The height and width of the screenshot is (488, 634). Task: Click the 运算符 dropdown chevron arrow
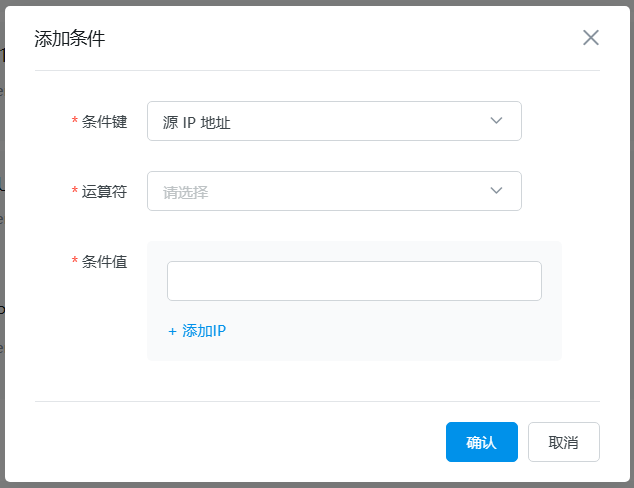496,191
